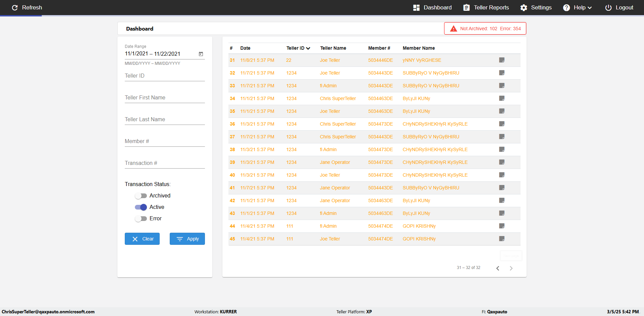Click the Refresh icon in top bar
The height and width of the screenshot is (316, 644).
pos(15,7)
